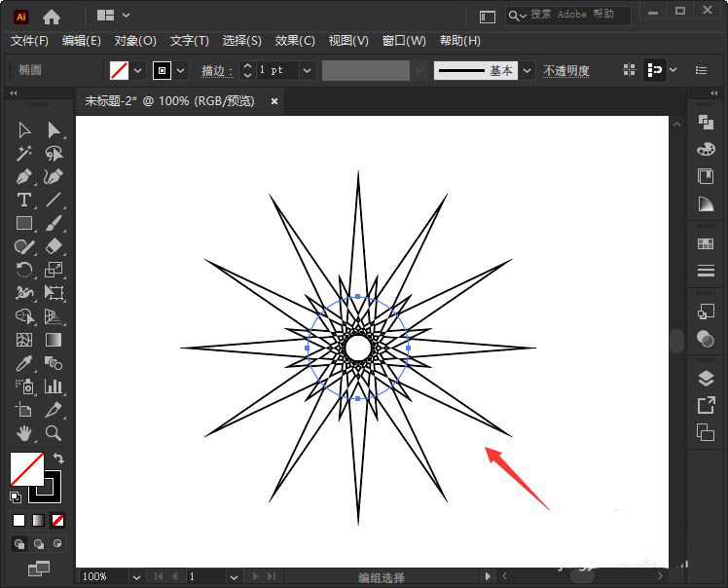728x588 pixels.
Task: Swap fill and stroke colors
Action: coord(58,459)
